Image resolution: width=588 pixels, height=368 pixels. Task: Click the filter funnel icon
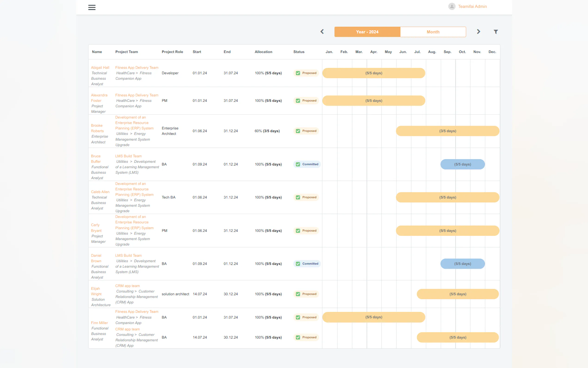pyautogui.click(x=496, y=32)
